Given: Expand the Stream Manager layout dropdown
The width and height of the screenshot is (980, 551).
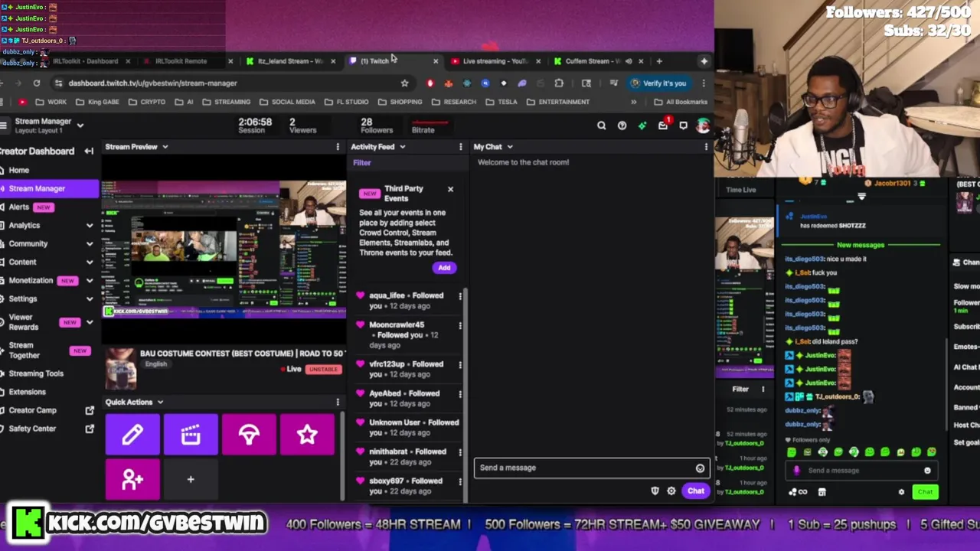Looking at the screenshot, I should point(80,126).
